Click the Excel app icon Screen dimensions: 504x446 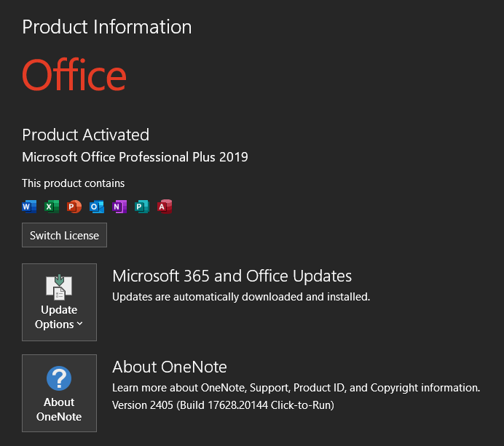[52, 207]
